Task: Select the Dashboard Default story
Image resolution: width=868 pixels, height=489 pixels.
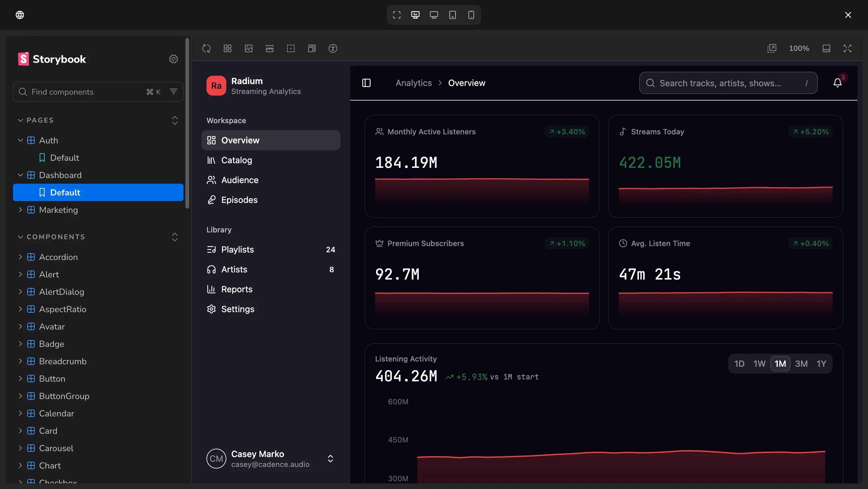Action: (98, 193)
